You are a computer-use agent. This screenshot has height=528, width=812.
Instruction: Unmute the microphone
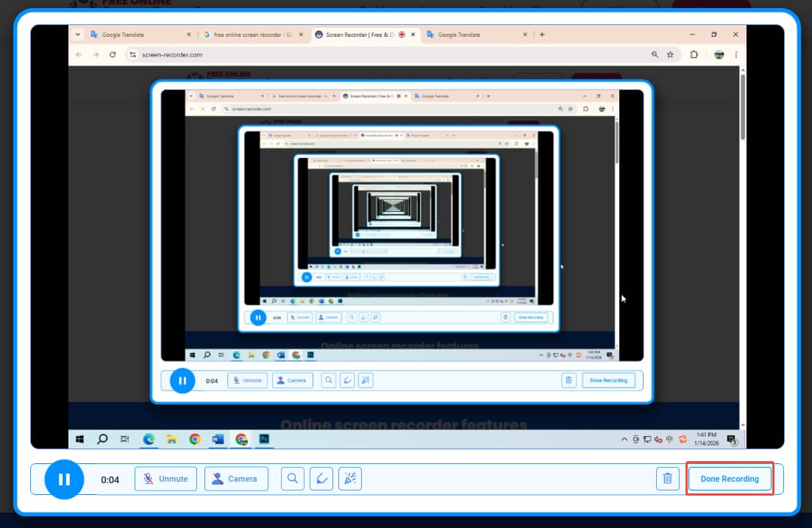[165, 479]
